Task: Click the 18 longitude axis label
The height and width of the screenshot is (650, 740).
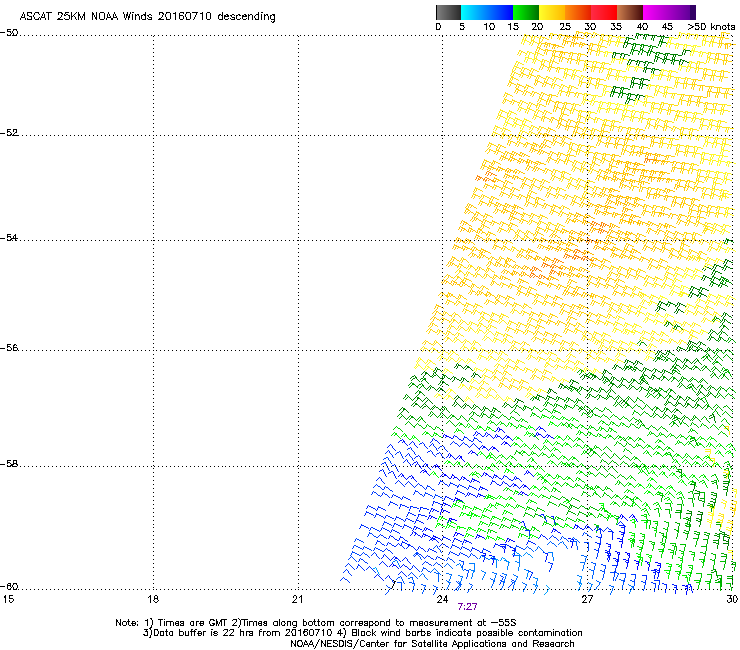Action: coord(153,599)
